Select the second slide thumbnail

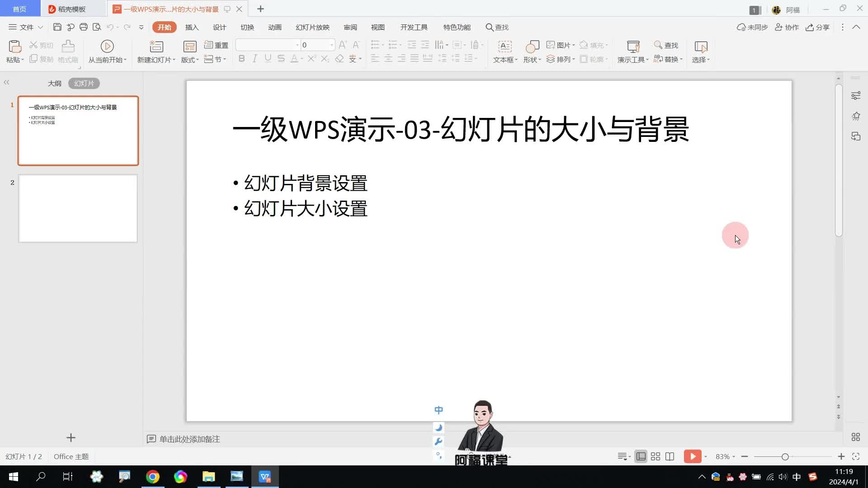(x=78, y=208)
